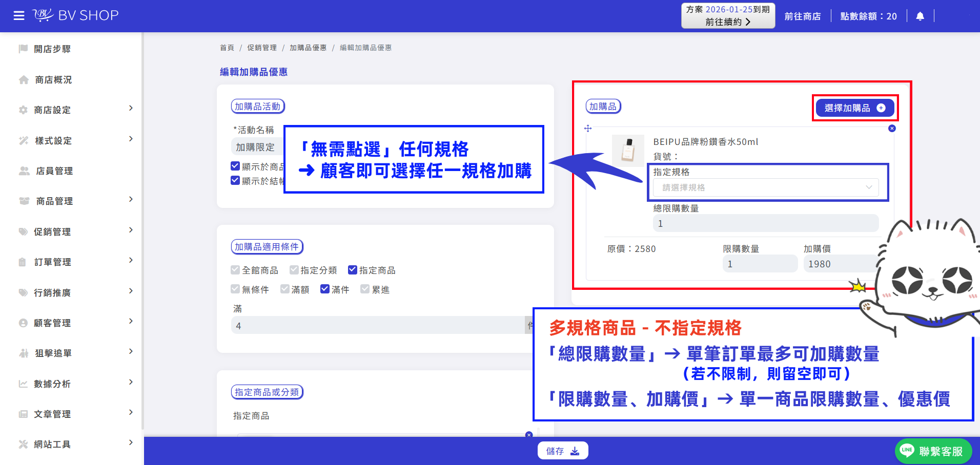Expand the 商品管理 menu chevron
This screenshot has width=980, height=465.
coord(131,199)
